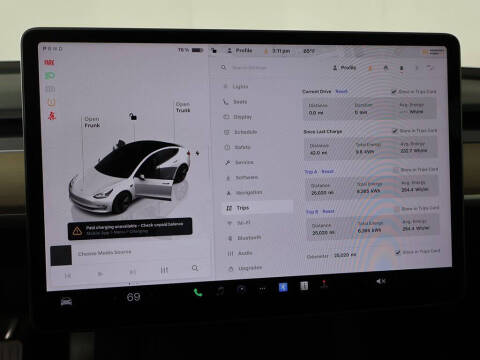Viewport: 480px width, 360px height.
Task: Open the Display settings menu
Action: point(237,117)
